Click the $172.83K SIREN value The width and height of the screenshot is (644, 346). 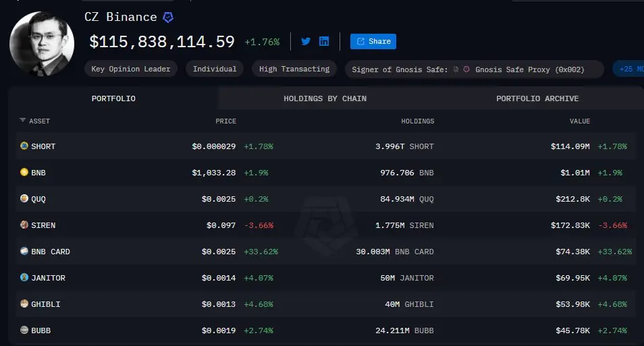pos(570,225)
